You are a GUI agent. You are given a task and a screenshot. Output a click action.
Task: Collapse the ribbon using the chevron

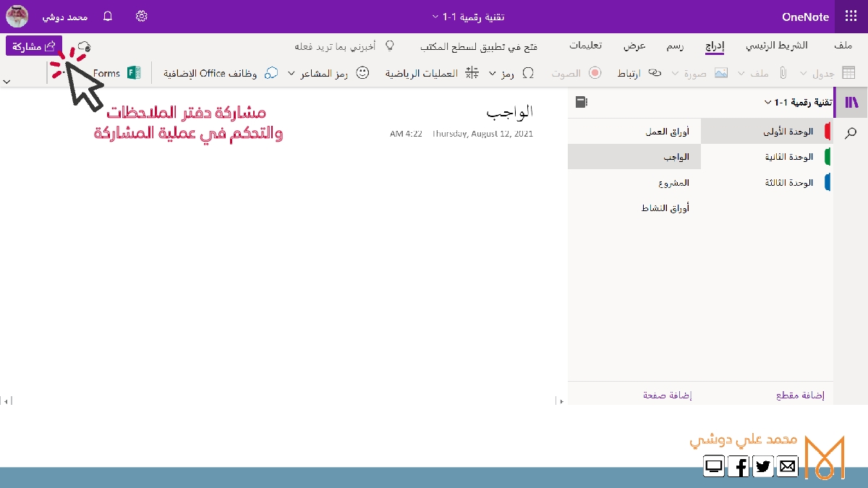click(7, 82)
